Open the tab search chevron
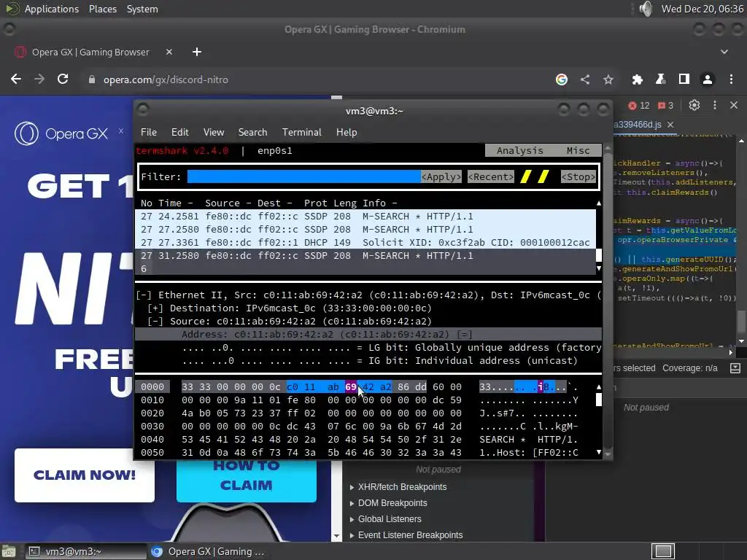The height and width of the screenshot is (560, 747). [x=724, y=52]
